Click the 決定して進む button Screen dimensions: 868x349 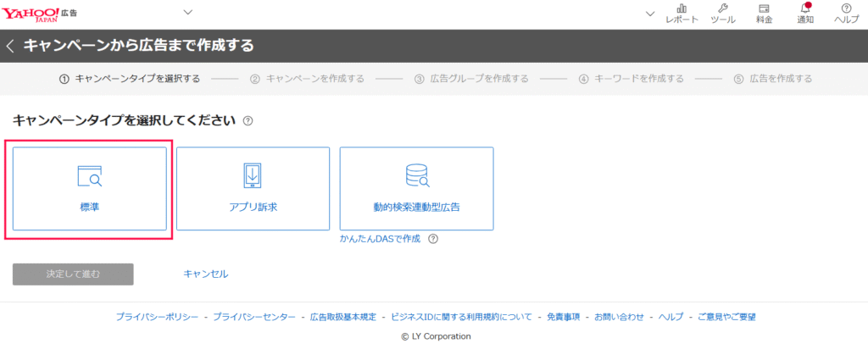coord(73,274)
